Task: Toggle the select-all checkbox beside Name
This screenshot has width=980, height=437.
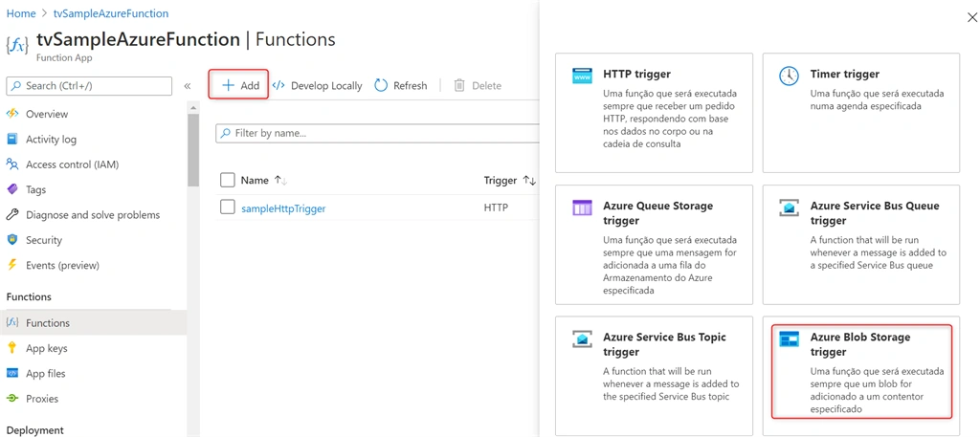Action: [x=228, y=181]
